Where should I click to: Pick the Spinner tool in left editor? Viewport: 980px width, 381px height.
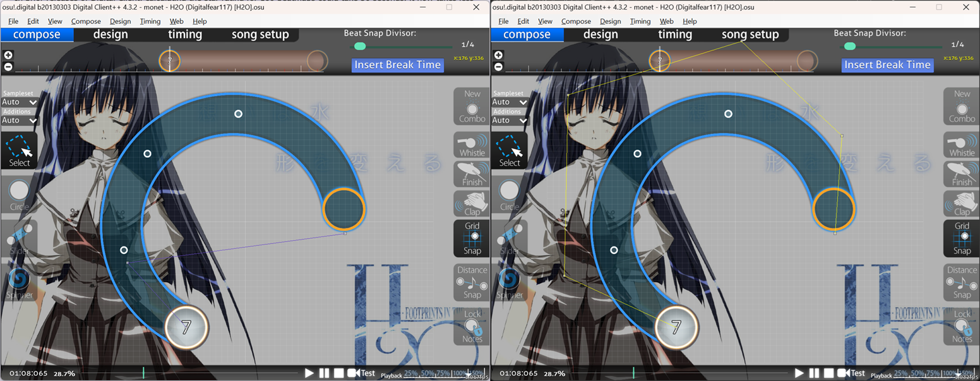(x=19, y=282)
